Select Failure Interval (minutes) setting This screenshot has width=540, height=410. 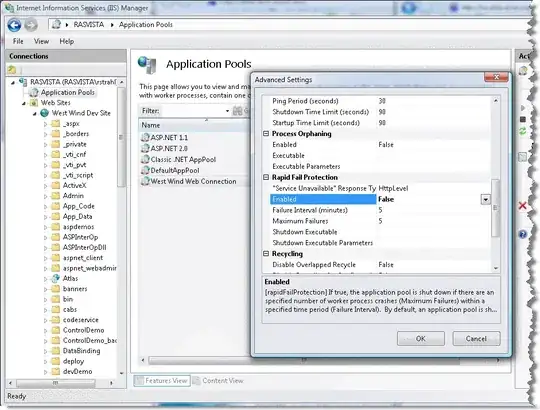pyautogui.click(x=381, y=210)
